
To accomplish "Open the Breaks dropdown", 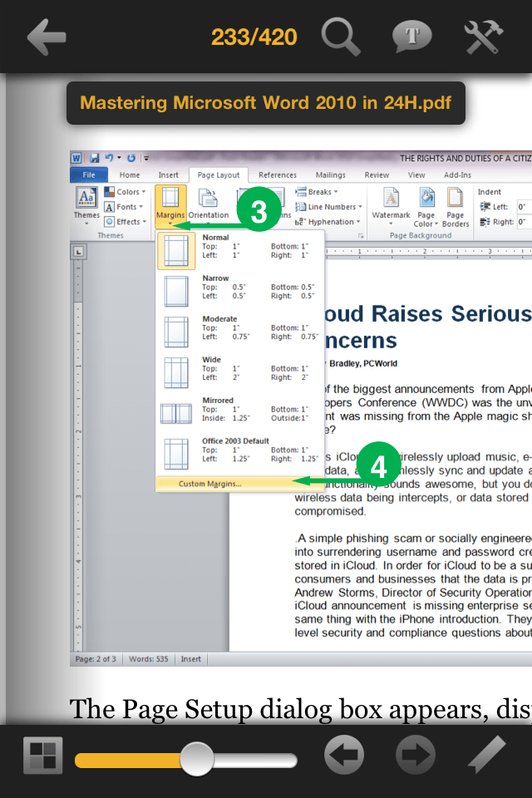I will point(317,192).
